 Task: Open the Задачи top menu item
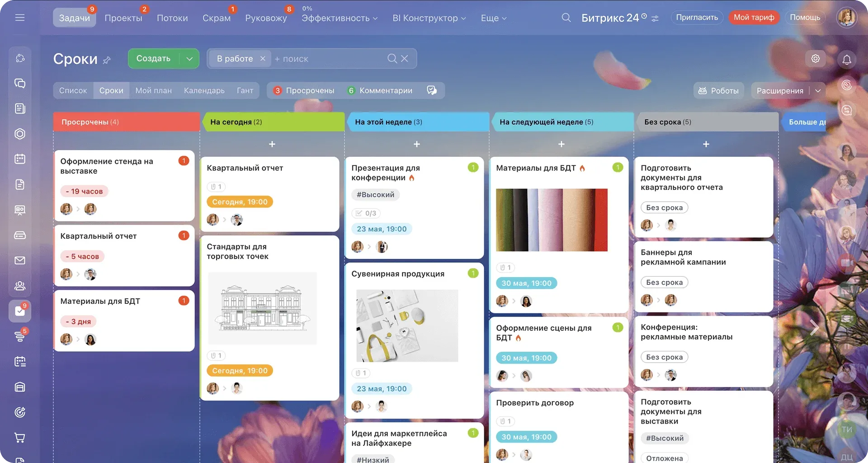[75, 18]
